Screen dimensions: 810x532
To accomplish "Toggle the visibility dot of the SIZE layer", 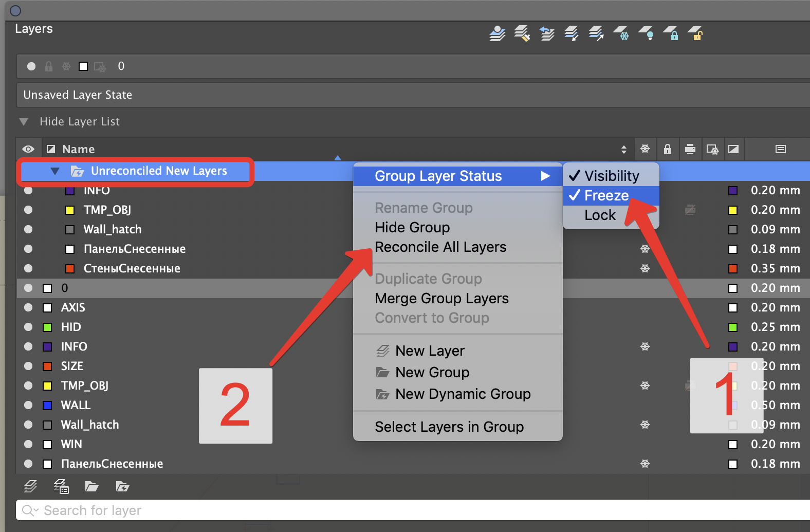I will click(28, 366).
